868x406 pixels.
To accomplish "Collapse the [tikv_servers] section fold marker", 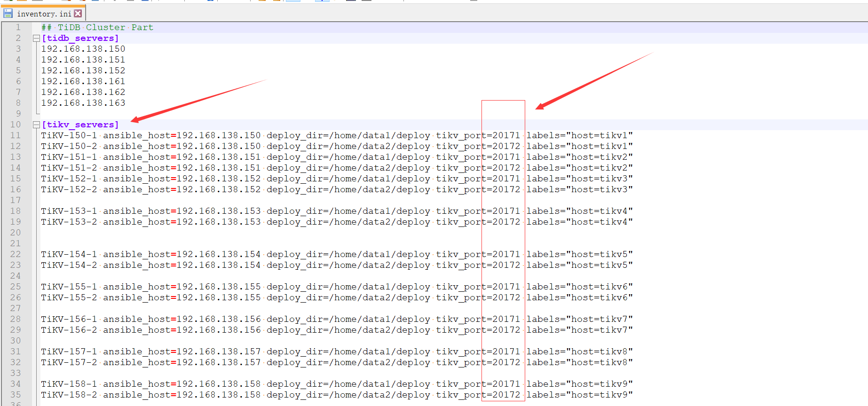I will (x=36, y=125).
